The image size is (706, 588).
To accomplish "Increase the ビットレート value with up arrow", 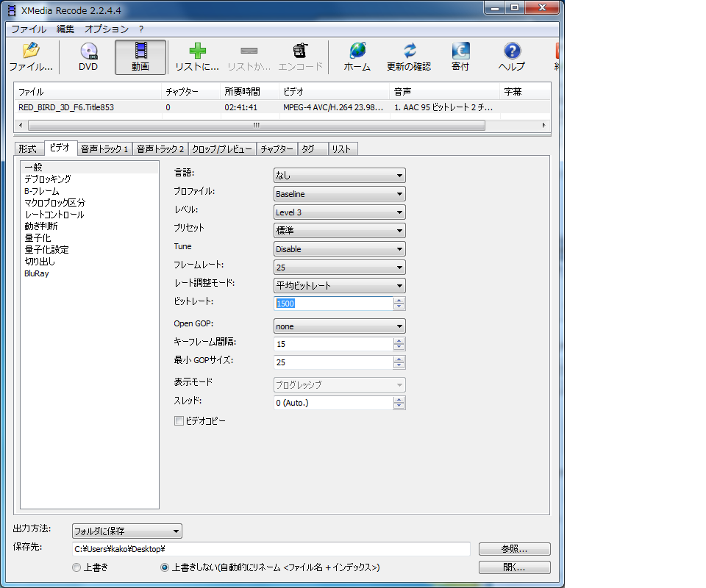I will coord(399,301).
